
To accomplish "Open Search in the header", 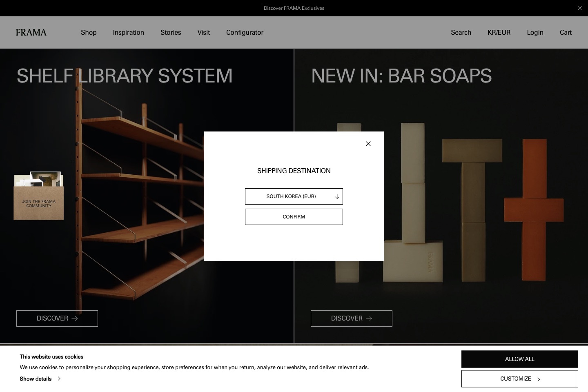I will pos(461,32).
